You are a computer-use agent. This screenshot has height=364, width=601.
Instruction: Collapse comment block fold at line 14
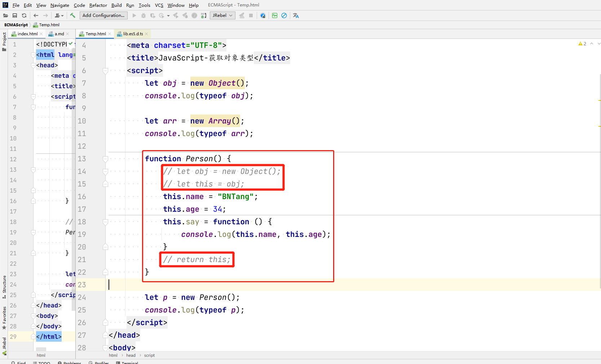click(105, 171)
